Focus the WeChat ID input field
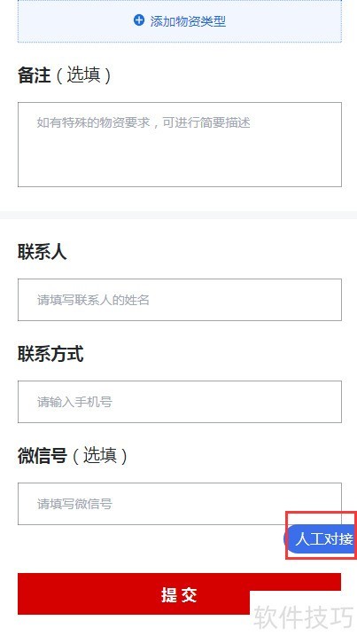The width and height of the screenshot is (357, 644). point(180,504)
